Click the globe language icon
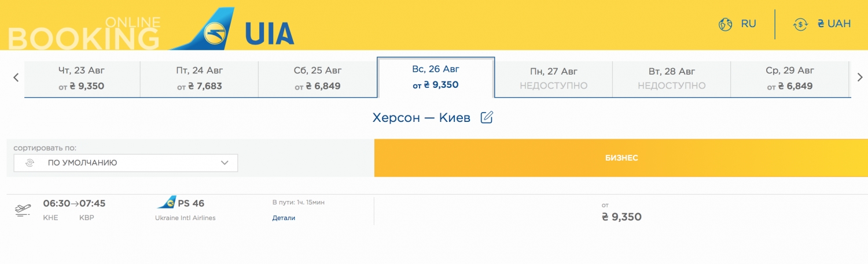868x264 pixels. click(725, 24)
